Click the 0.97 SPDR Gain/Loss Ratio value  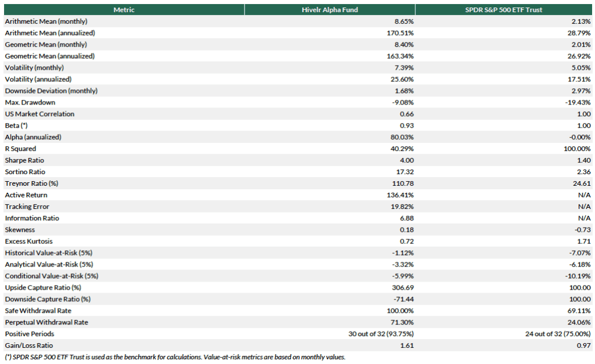tap(583, 345)
